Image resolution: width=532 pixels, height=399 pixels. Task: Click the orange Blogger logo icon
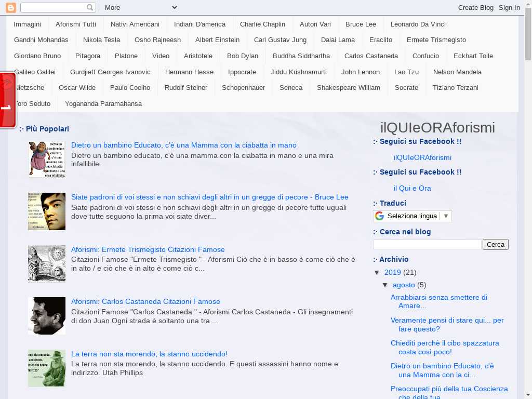(11, 7)
